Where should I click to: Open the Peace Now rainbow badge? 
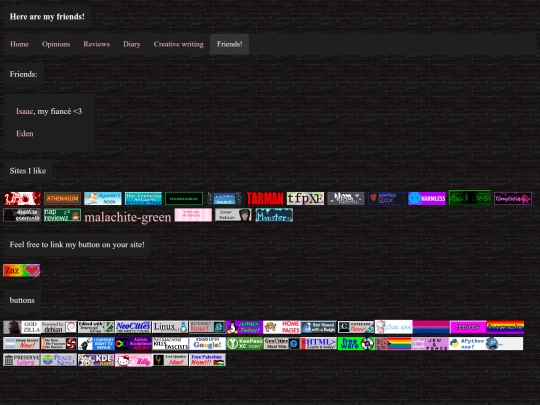pyautogui.click(x=59, y=360)
